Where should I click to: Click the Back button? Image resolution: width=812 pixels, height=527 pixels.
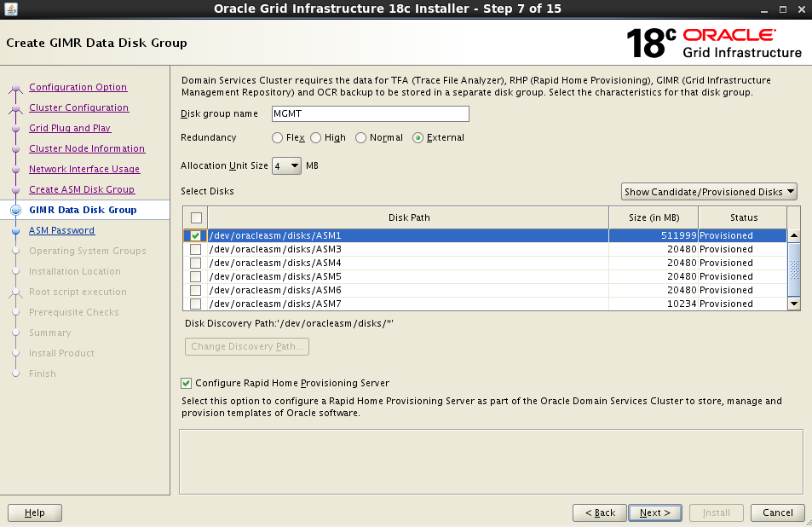600,513
